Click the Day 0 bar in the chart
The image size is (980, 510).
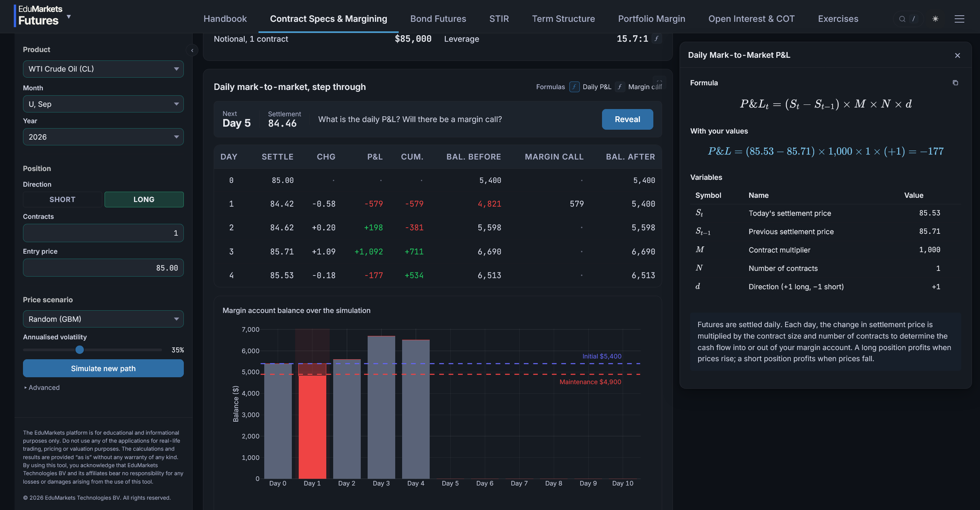pos(278,421)
